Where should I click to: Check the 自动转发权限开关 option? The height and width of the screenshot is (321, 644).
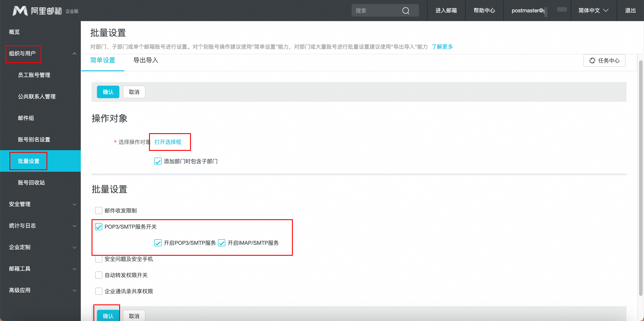click(99, 275)
